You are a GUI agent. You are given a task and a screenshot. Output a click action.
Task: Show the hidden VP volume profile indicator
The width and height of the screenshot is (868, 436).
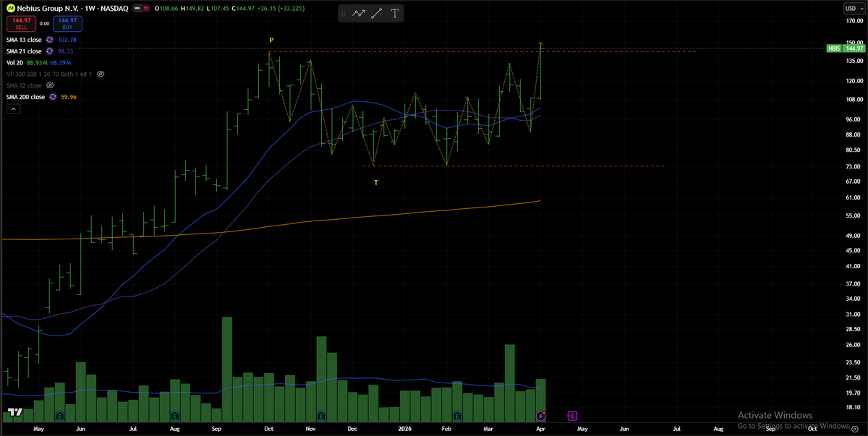click(101, 74)
